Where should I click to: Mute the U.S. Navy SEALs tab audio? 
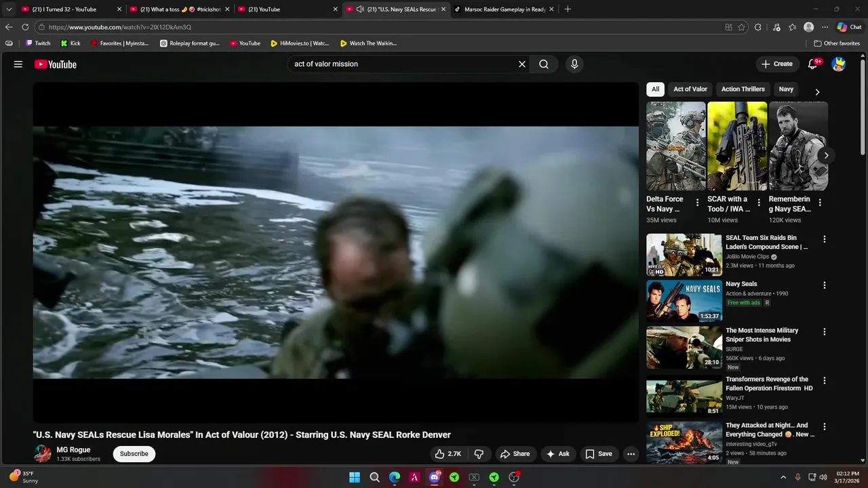[x=360, y=9]
